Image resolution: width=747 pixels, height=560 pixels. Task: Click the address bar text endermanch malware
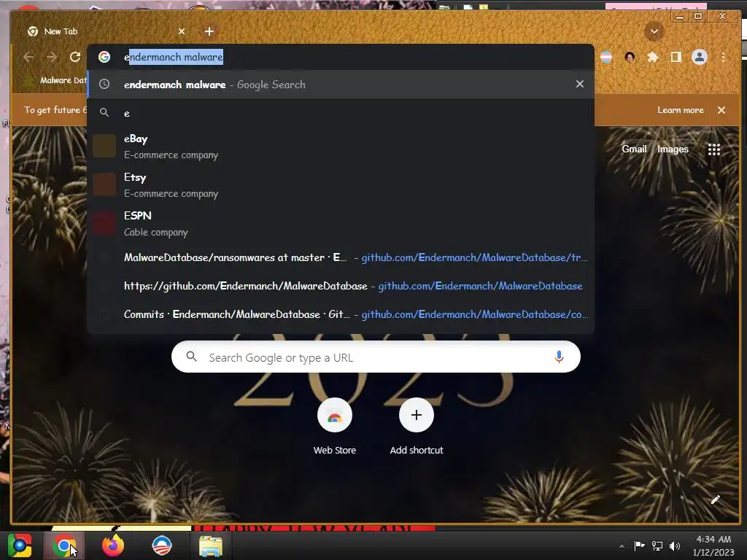(x=174, y=57)
